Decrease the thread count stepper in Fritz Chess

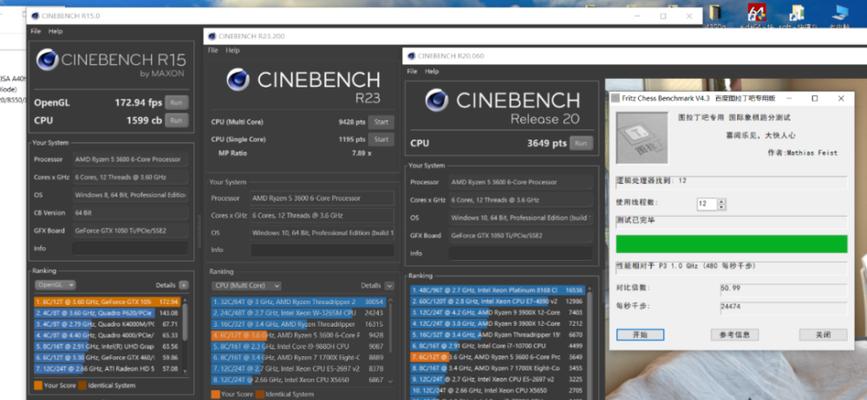[x=721, y=207]
